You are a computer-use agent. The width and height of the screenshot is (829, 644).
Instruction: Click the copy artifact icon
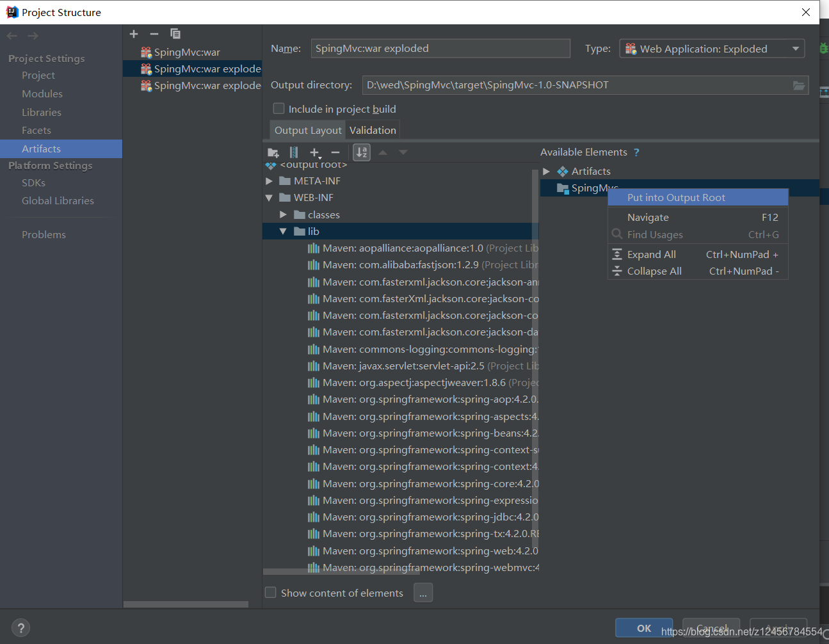coord(175,33)
